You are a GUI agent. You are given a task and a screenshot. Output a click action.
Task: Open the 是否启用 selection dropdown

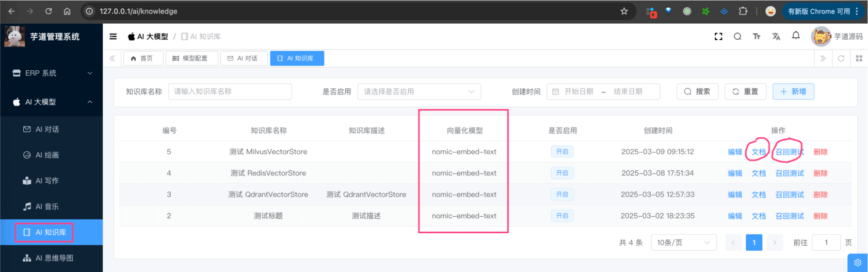419,91
